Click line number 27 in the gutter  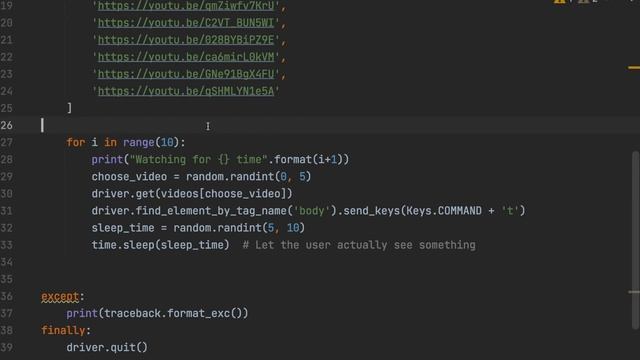click(x=7, y=142)
